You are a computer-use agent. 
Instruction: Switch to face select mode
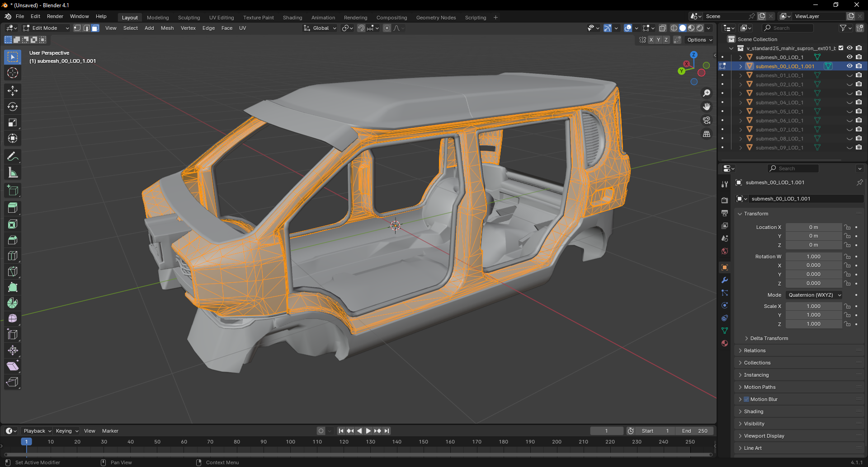(x=95, y=28)
